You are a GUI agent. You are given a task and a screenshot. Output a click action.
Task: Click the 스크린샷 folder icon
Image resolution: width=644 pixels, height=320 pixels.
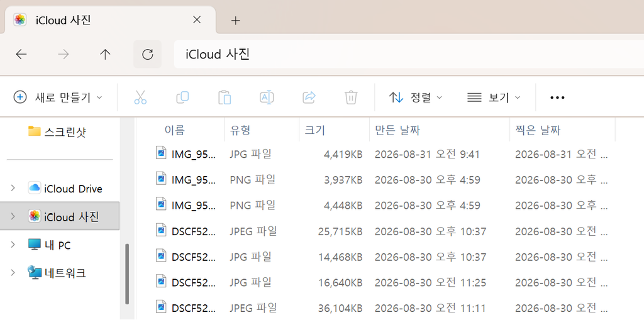[35, 131]
